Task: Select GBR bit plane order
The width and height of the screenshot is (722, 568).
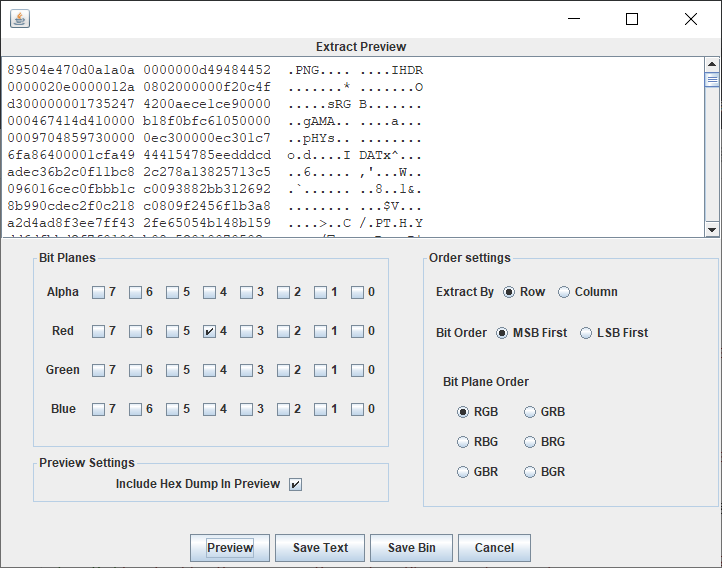Action: point(463,472)
